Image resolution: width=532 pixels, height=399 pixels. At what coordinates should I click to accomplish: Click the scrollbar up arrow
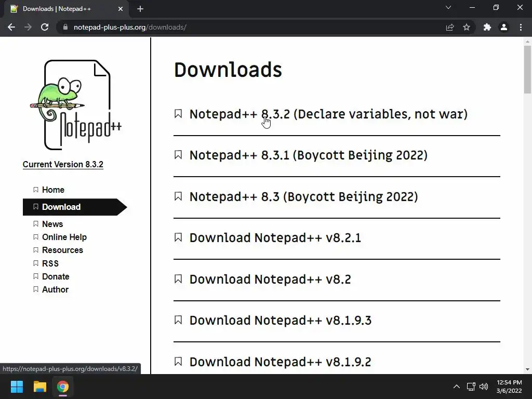click(527, 42)
